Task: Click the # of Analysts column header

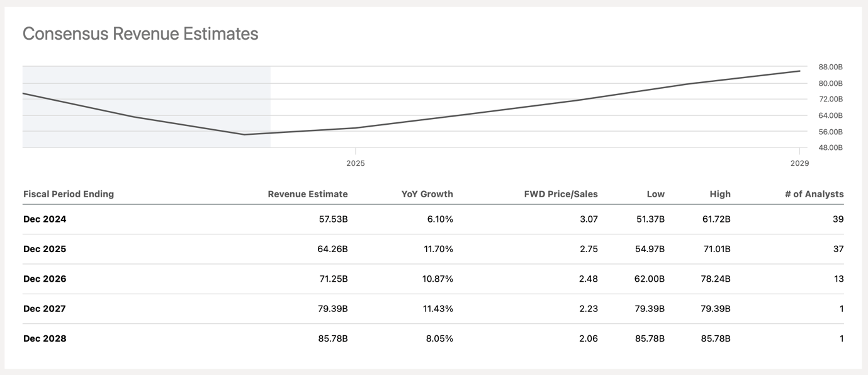Action: (x=814, y=194)
